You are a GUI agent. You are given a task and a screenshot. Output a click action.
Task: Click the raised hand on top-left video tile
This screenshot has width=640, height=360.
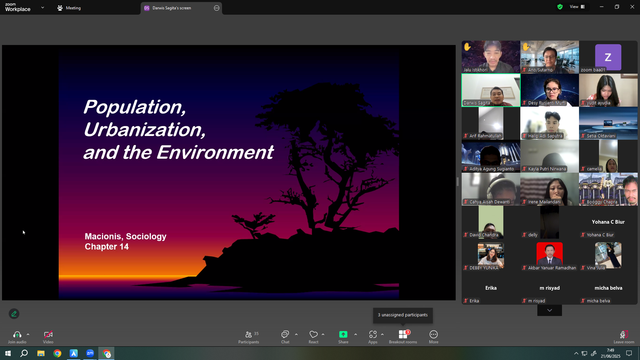[467, 47]
